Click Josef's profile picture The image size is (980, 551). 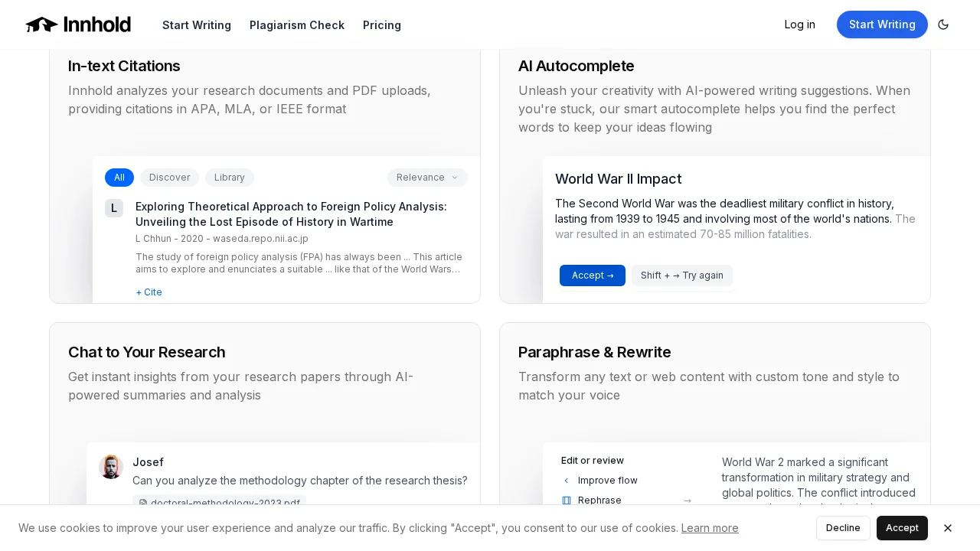coord(111,467)
